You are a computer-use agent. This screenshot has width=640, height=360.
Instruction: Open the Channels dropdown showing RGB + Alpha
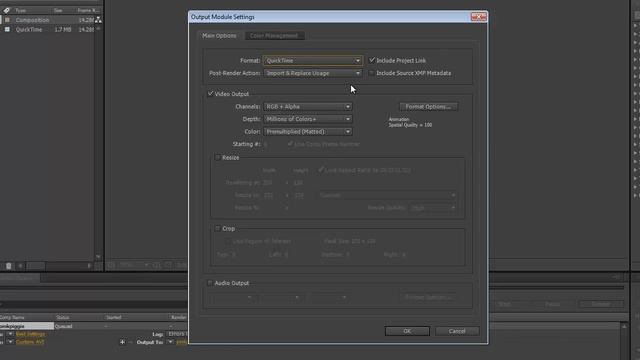(308, 107)
